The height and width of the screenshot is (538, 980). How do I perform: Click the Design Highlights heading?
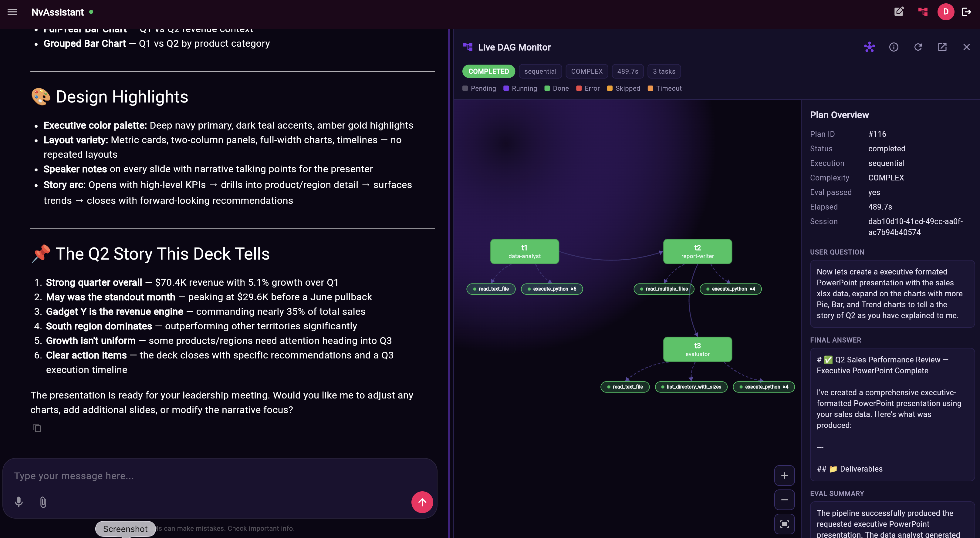coord(110,97)
